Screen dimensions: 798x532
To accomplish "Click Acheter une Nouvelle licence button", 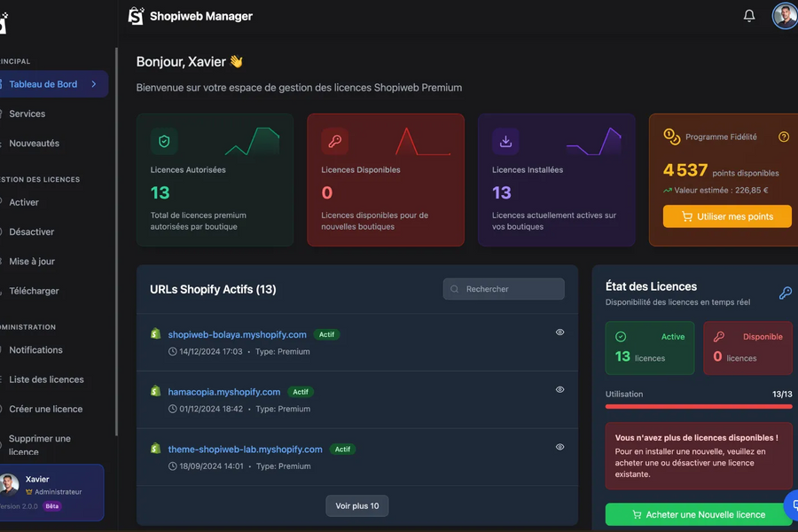I will 699,514.
